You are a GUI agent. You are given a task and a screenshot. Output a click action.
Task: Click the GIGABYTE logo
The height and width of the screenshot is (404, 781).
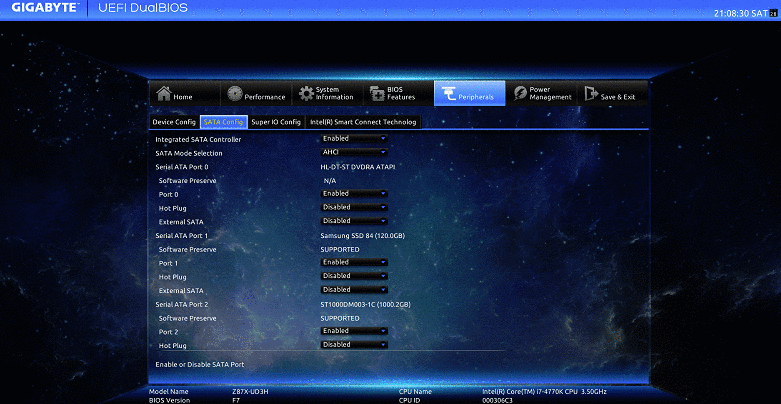coord(45,7)
